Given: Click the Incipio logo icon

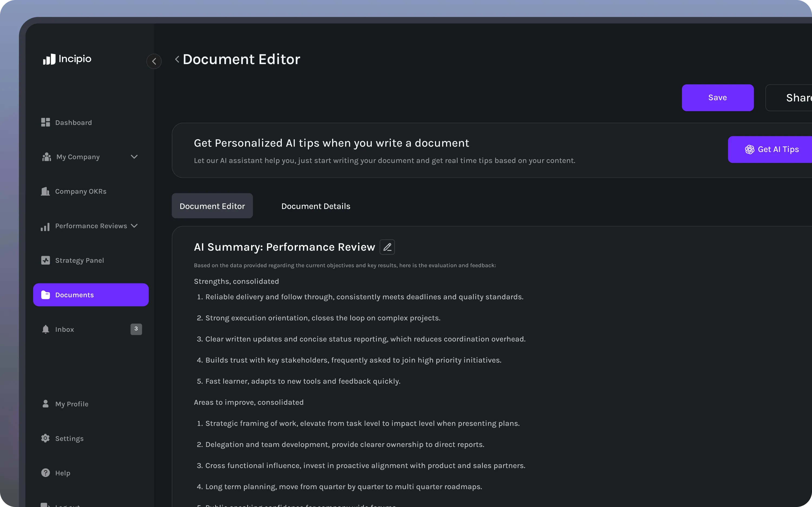Looking at the screenshot, I should point(49,59).
